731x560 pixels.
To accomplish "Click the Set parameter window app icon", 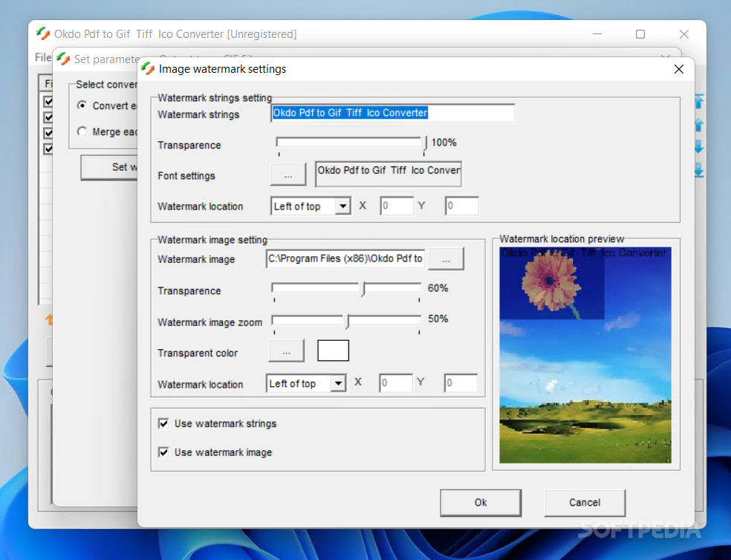I will tap(63, 59).
